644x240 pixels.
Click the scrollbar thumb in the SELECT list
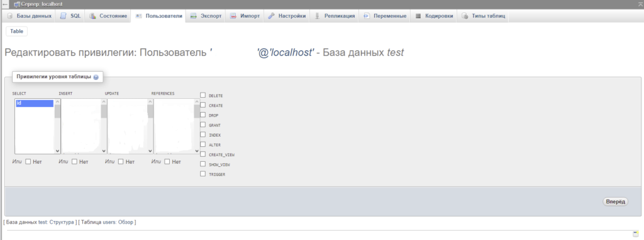[x=57, y=111]
